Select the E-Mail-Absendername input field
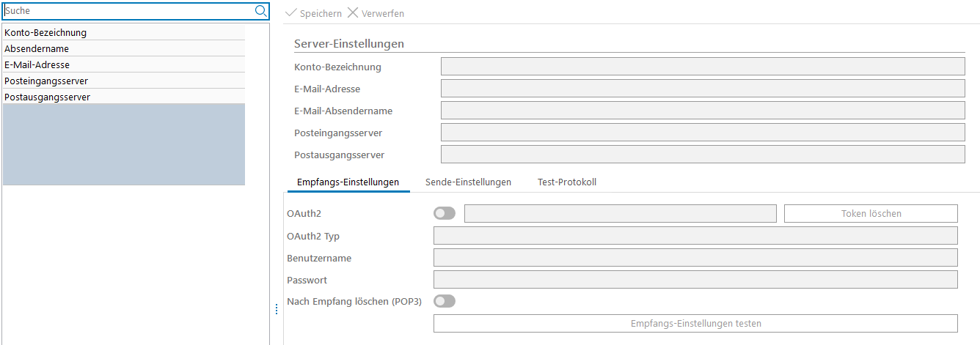This screenshot has height=345, width=980. coord(702,111)
